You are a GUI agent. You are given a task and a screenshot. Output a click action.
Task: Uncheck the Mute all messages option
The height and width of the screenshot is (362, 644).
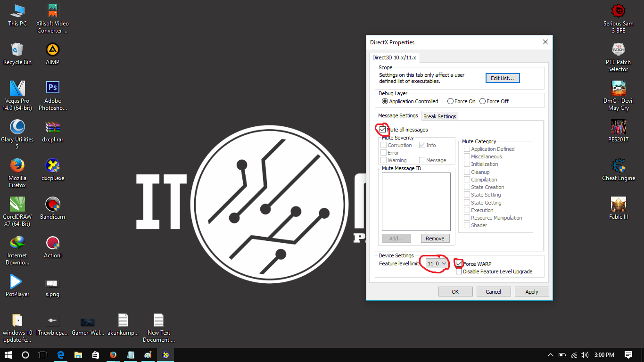pos(383,130)
